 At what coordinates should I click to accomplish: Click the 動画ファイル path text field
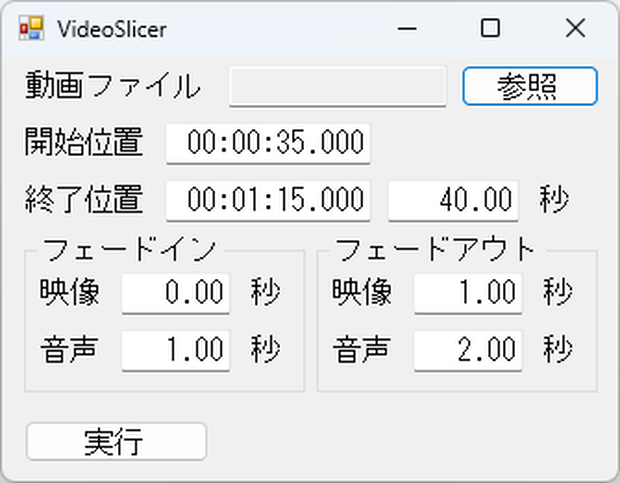[338, 87]
